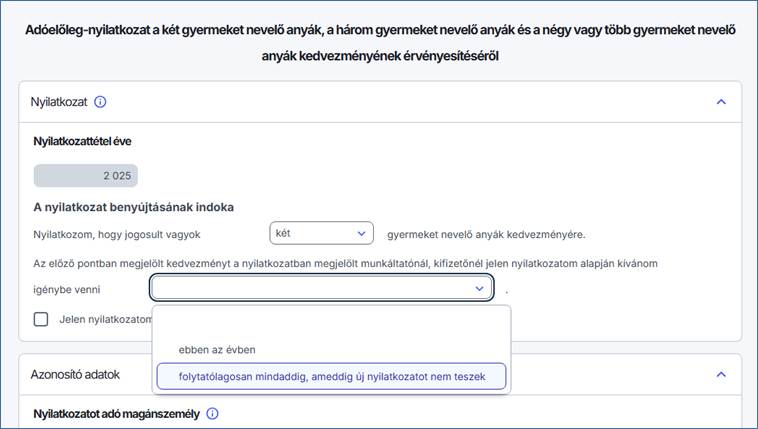The image size is (758, 429).
Task: Click the 'Nyilatkozat' section header title
Action: tap(60, 101)
